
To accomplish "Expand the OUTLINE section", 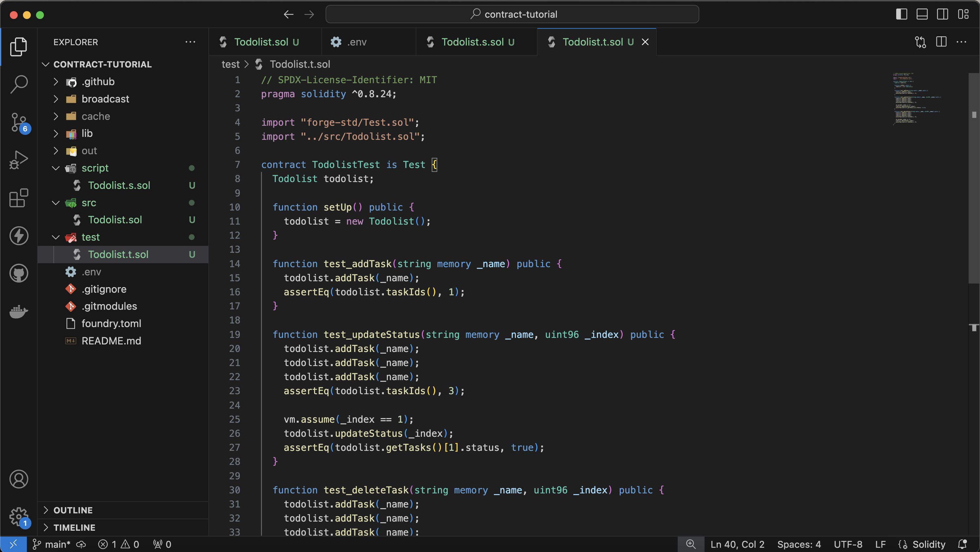I will coord(73,510).
